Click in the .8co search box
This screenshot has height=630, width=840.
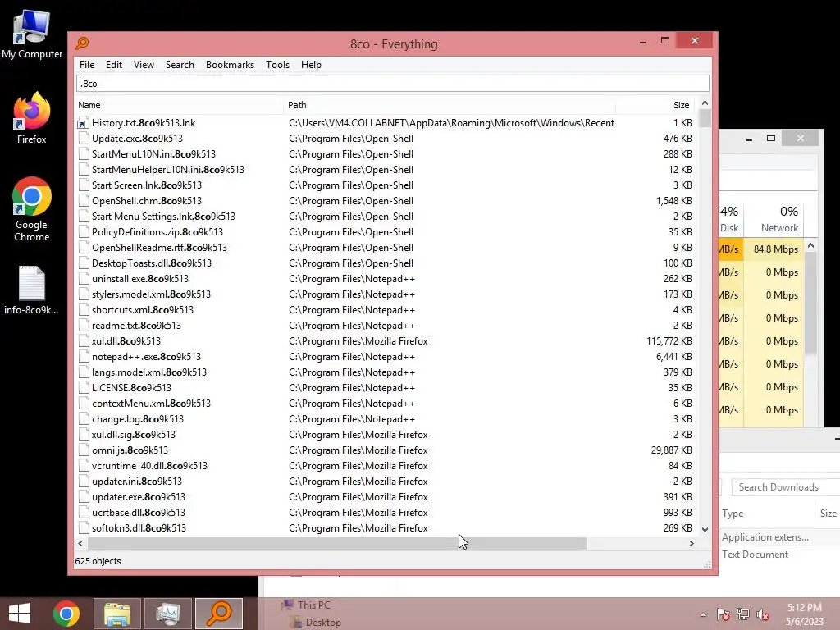[x=393, y=84]
